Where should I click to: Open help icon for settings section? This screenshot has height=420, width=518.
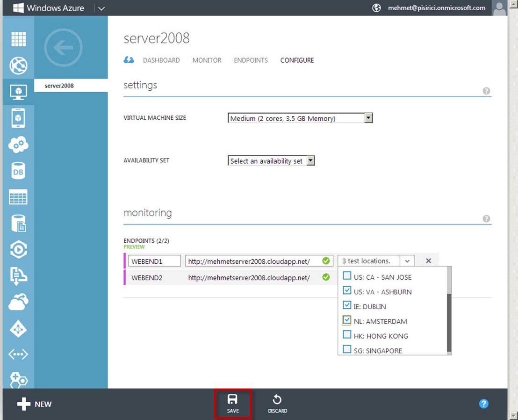point(486,91)
